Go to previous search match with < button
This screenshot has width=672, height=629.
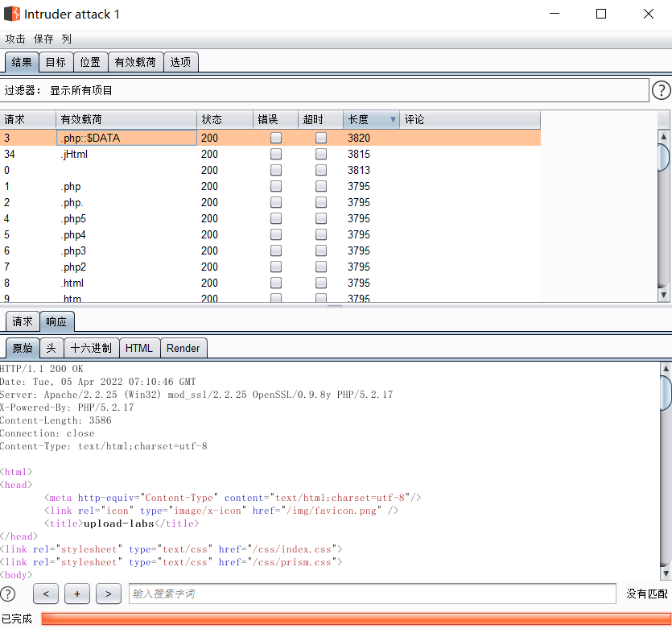tap(46, 594)
